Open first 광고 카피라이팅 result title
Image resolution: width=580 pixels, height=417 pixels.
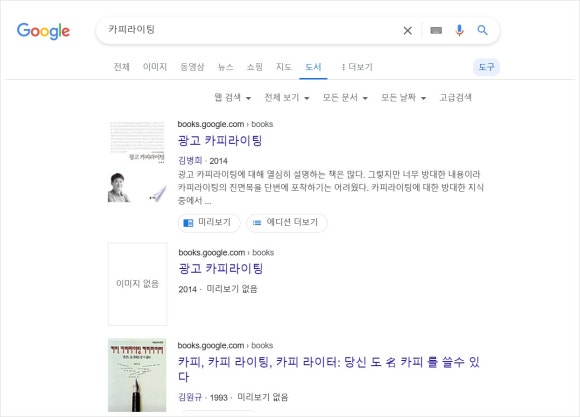point(220,141)
